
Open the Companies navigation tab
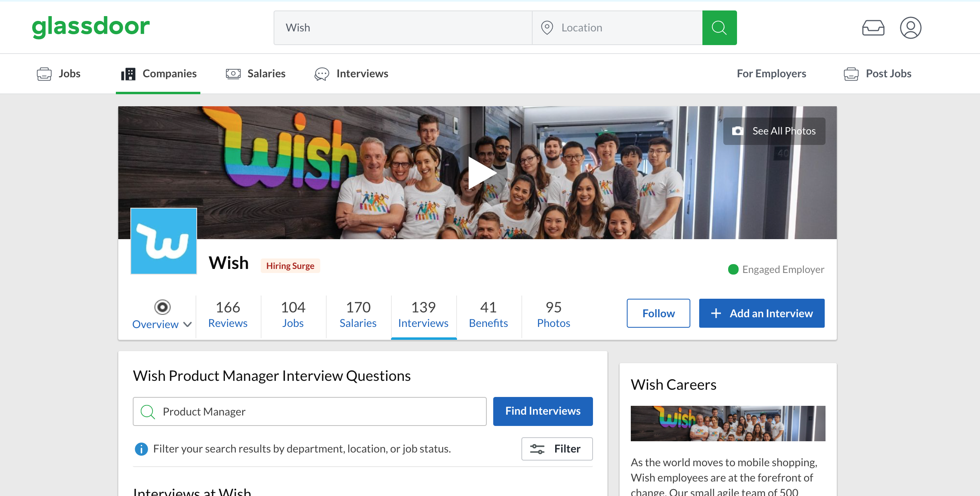158,74
